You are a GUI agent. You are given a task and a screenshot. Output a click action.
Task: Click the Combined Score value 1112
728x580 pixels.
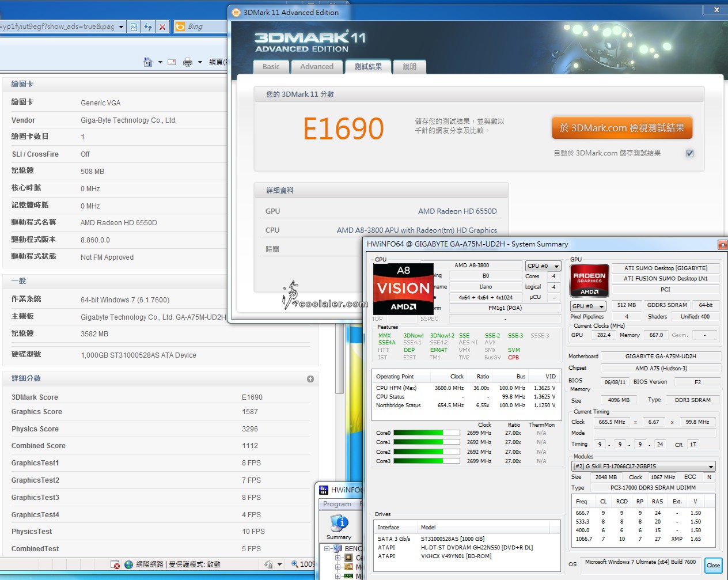(x=250, y=446)
